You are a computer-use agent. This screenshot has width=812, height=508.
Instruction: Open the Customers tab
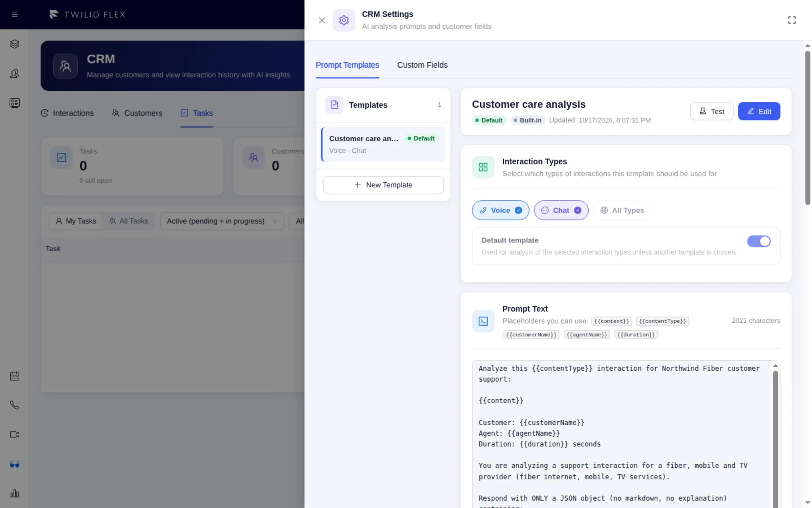click(137, 113)
